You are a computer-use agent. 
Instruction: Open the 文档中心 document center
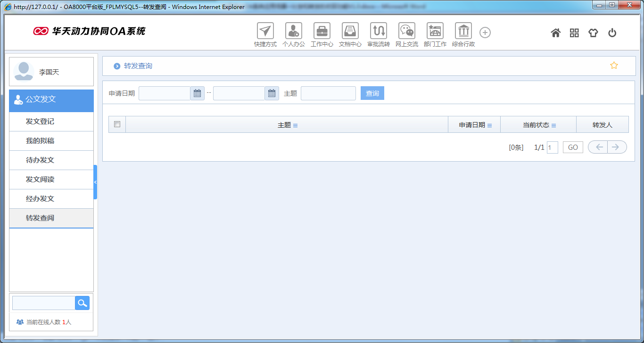[x=350, y=32]
